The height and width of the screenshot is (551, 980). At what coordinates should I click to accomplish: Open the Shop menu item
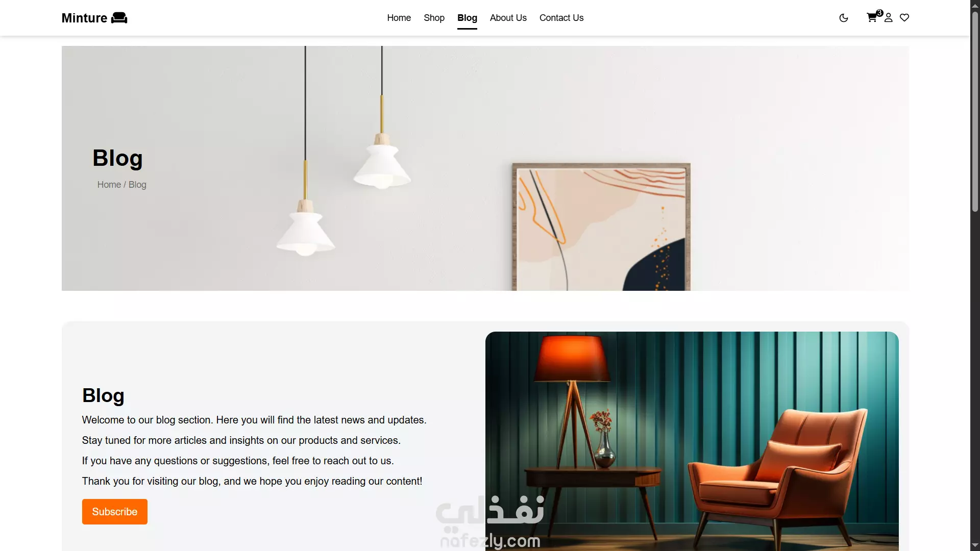click(434, 18)
